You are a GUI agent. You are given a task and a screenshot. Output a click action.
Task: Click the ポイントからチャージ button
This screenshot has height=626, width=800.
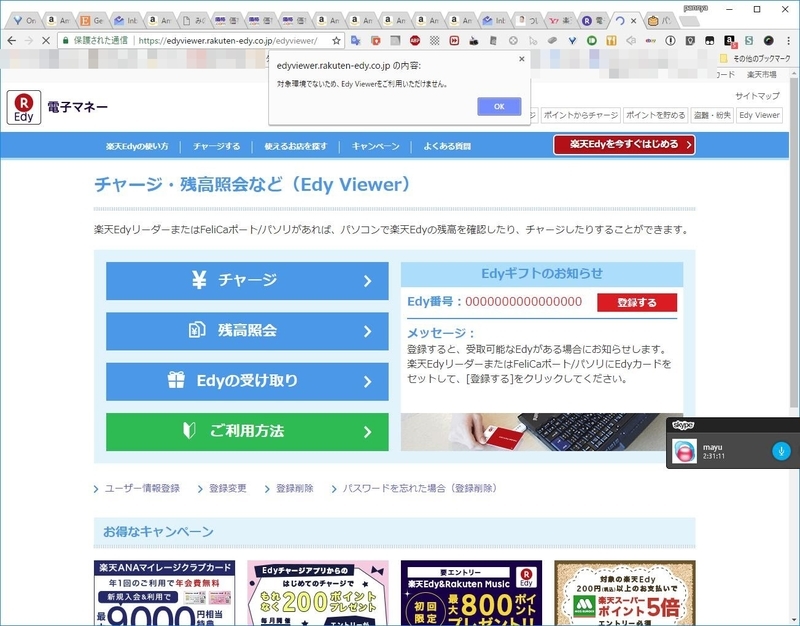pyautogui.click(x=581, y=115)
